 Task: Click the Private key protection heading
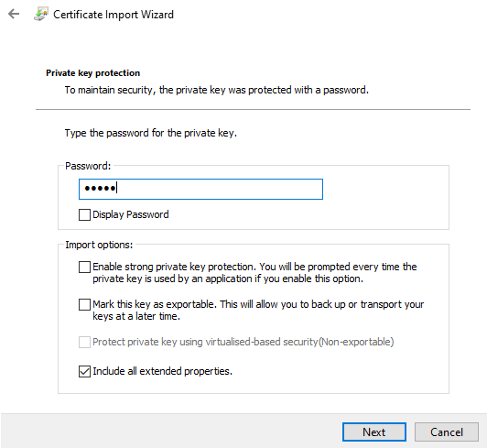point(92,73)
